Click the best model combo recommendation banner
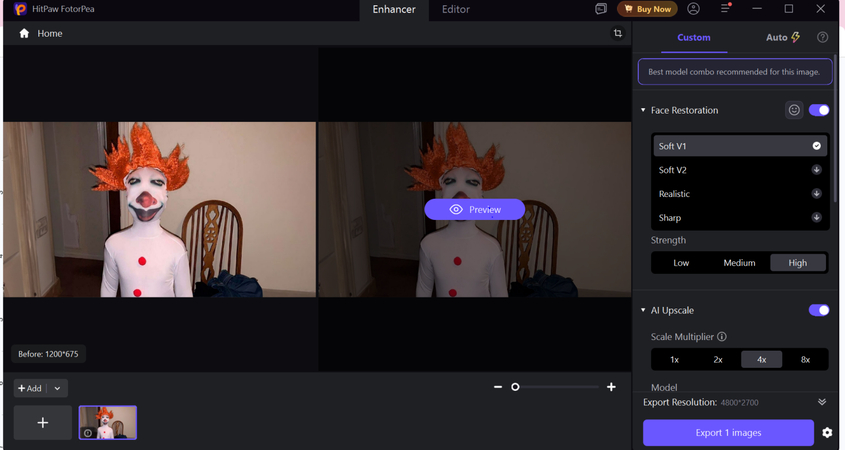The height and width of the screenshot is (450, 845). coord(735,72)
